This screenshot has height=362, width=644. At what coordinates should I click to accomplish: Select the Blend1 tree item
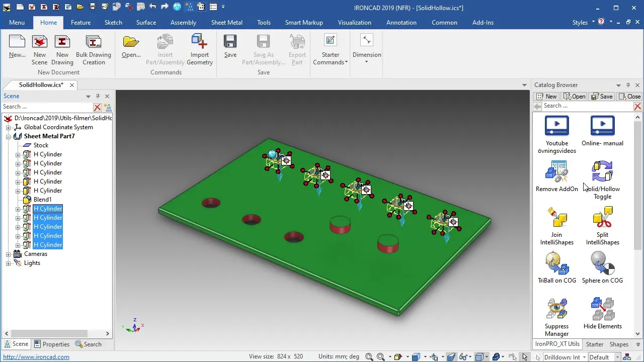[x=42, y=200]
